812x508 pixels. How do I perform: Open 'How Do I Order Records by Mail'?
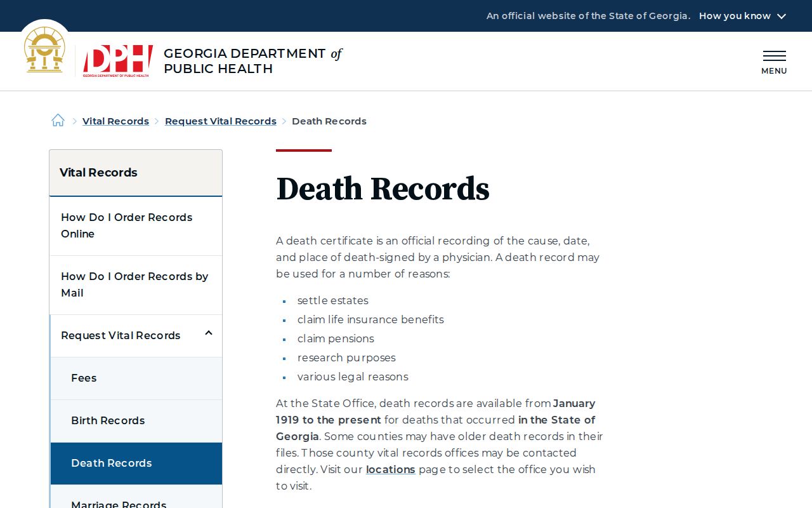[x=136, y=284]
